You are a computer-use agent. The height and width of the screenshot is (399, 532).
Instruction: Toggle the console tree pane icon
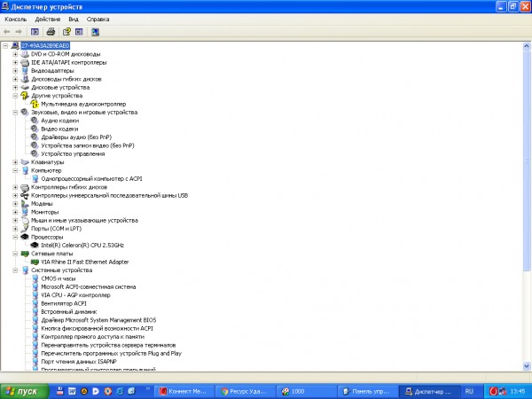pos(35,32)
